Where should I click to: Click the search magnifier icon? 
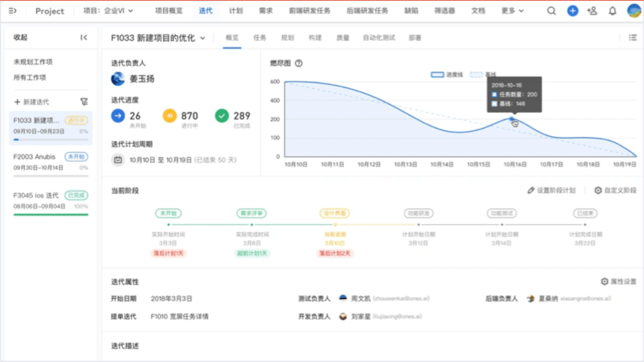coord(551,11)
